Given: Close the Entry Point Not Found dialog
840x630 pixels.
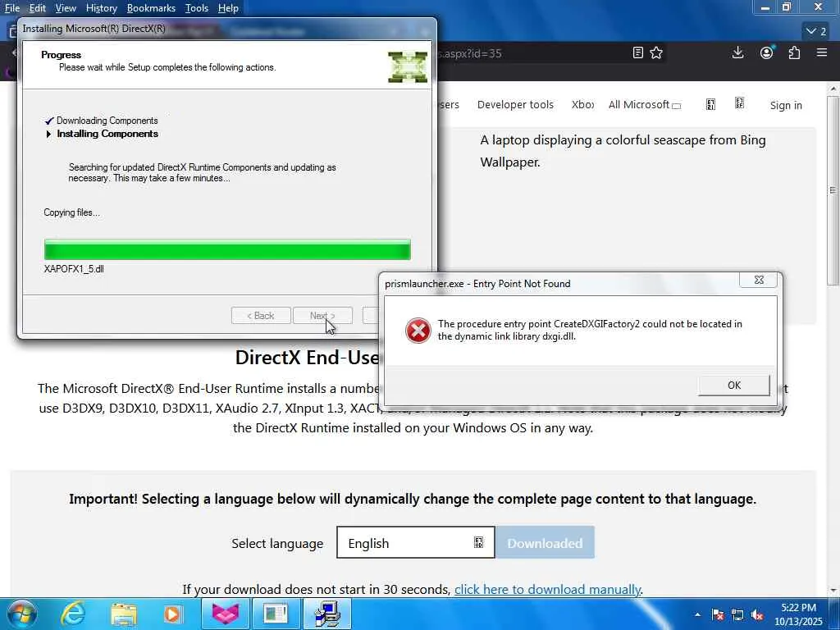Looking at the screenshot, I should coord(759,280).
